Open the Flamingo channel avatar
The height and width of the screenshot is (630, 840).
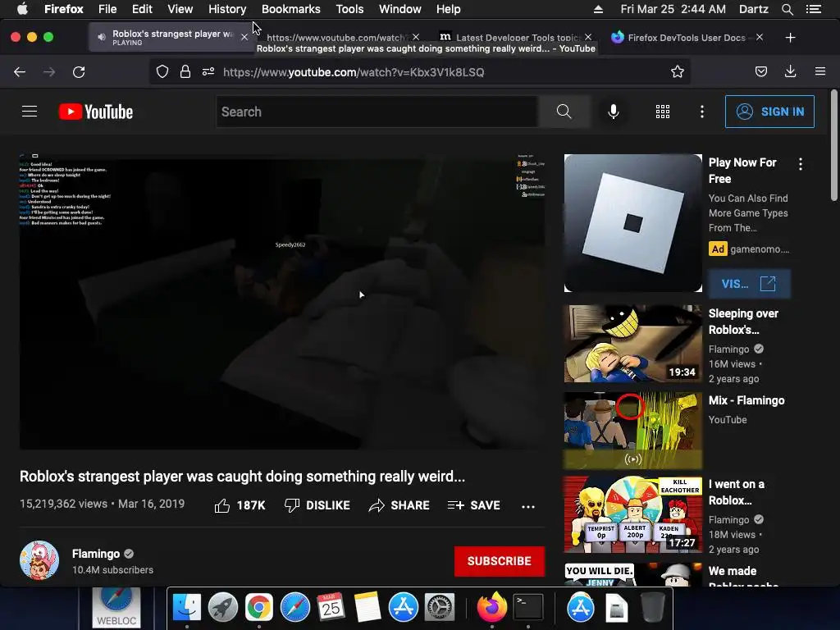click(x=39, y=560)
